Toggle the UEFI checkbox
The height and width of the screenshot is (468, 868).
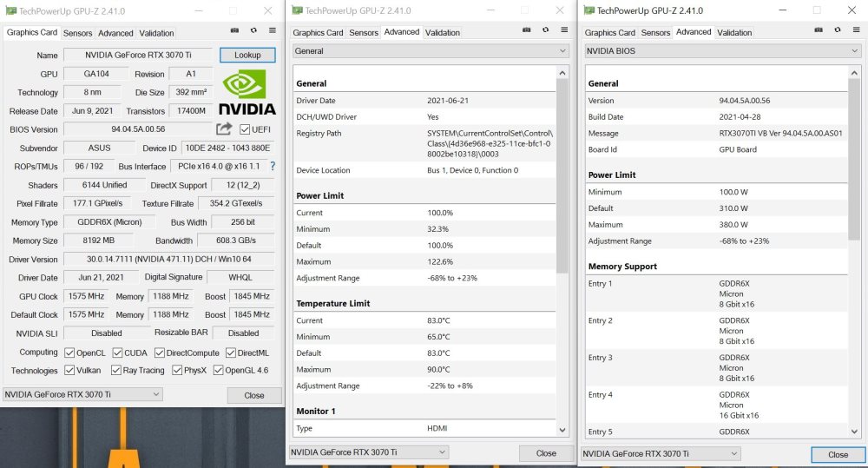tap(245, 129)
